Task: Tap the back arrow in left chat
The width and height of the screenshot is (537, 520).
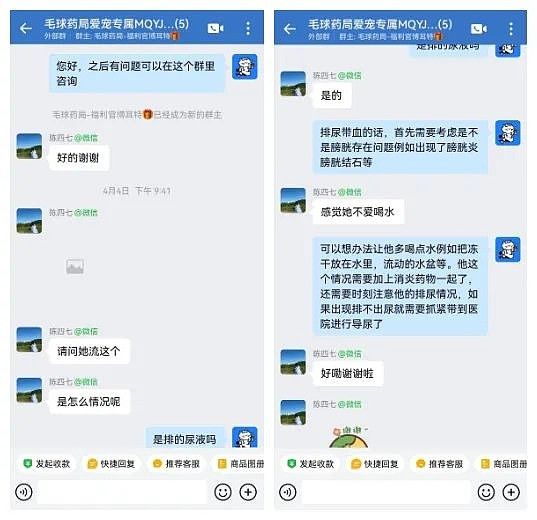Action: (26, 28)
